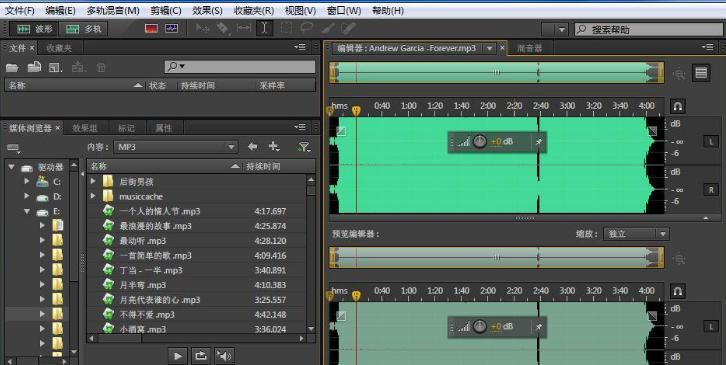Click the Media Browser preview play button
The height and width of the screenshot is (365, 726).
(x=178, y=356)
